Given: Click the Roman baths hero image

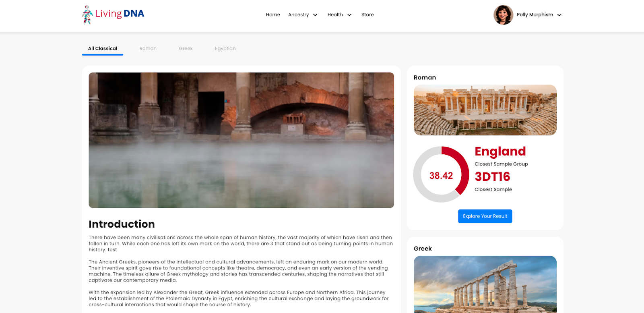Looking at the screenshot, I should point(241,140).
